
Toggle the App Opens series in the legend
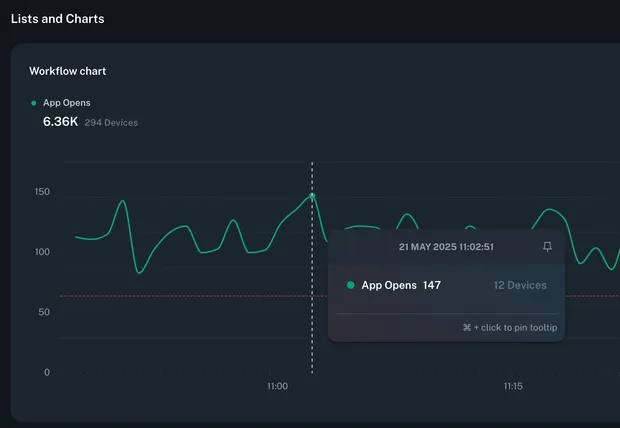[x=66, y=103]
